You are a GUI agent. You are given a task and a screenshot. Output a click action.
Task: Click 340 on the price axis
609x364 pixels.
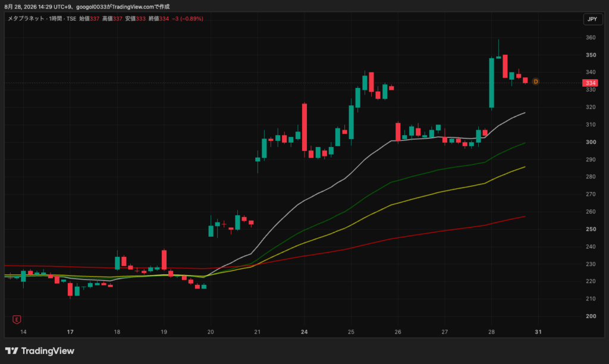point(591,72)
